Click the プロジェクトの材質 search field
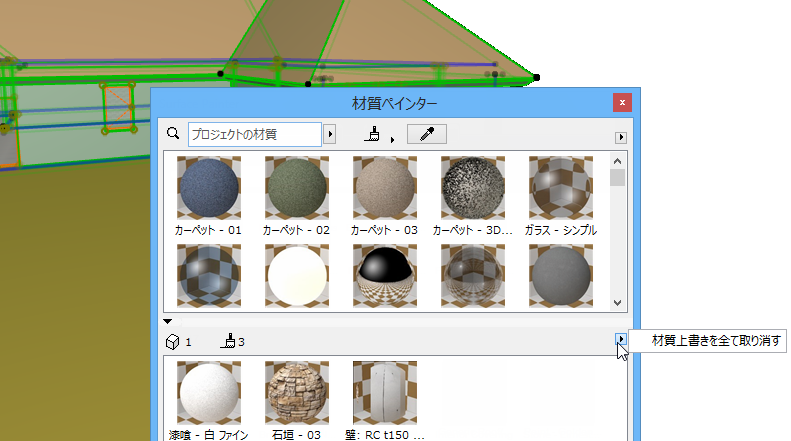 (x=255, y=134)
